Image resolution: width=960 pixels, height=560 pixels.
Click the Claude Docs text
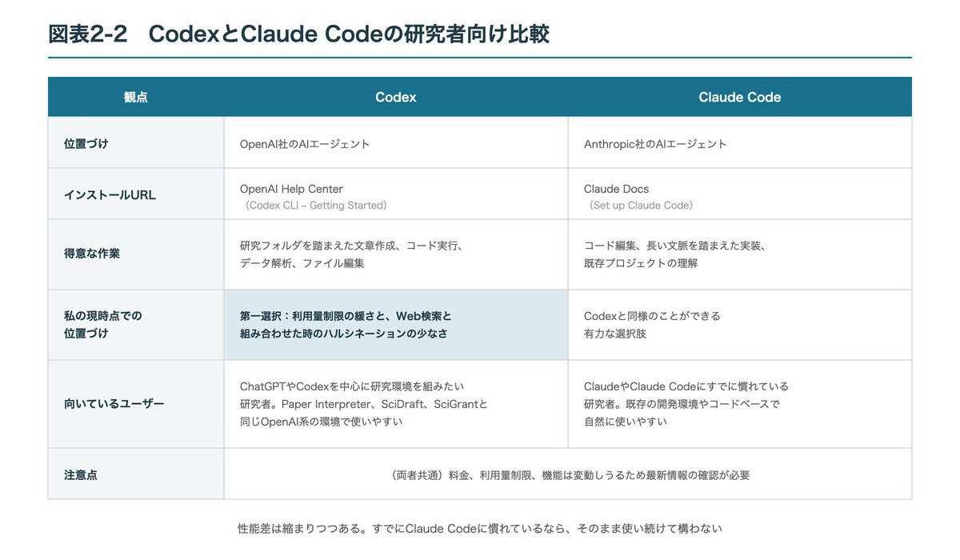[616, 189]
